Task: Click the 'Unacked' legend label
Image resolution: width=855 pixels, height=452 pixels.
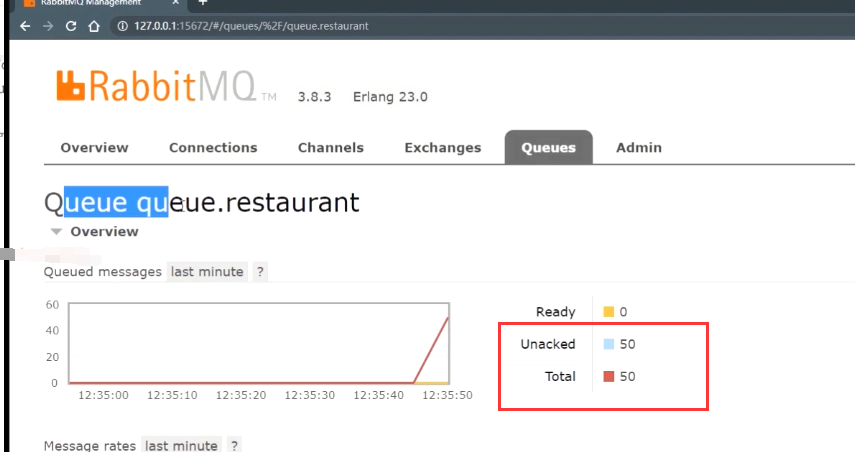Action: pyautogui.click(x=548, y=344)
